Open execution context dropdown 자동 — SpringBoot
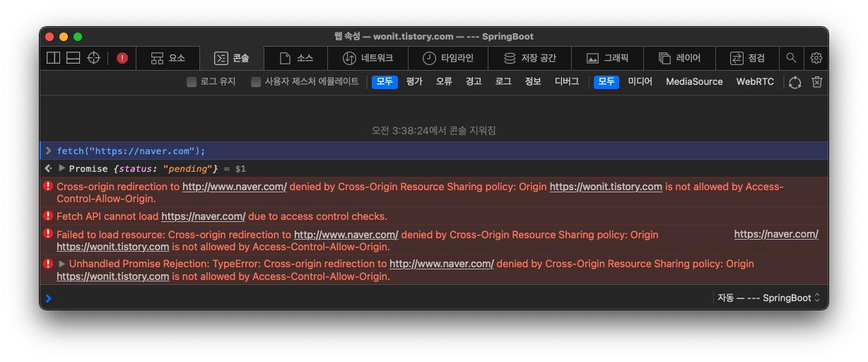Viewport: 868px width, 362px height. coord(769,298)
